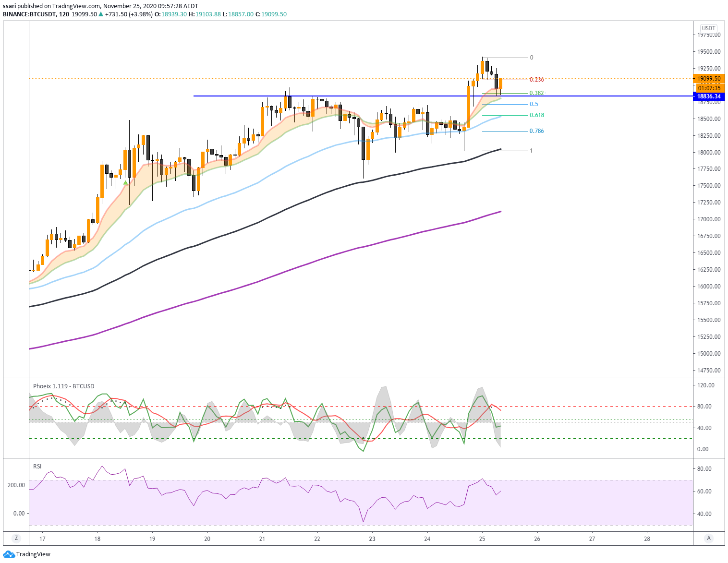Click the 120.00 Phoeix scale label

706,385
